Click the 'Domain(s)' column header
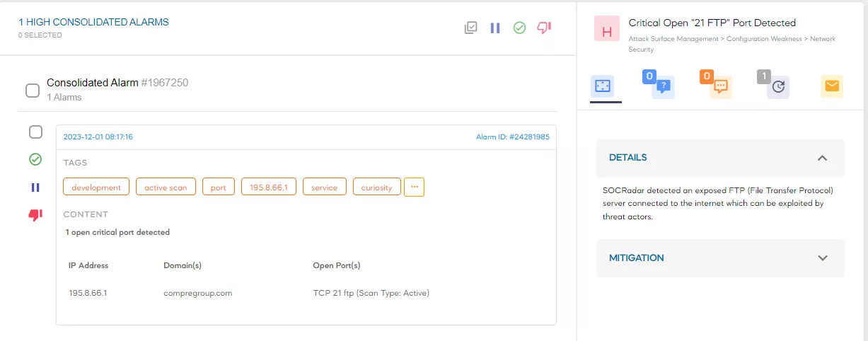 coord(183,265)
